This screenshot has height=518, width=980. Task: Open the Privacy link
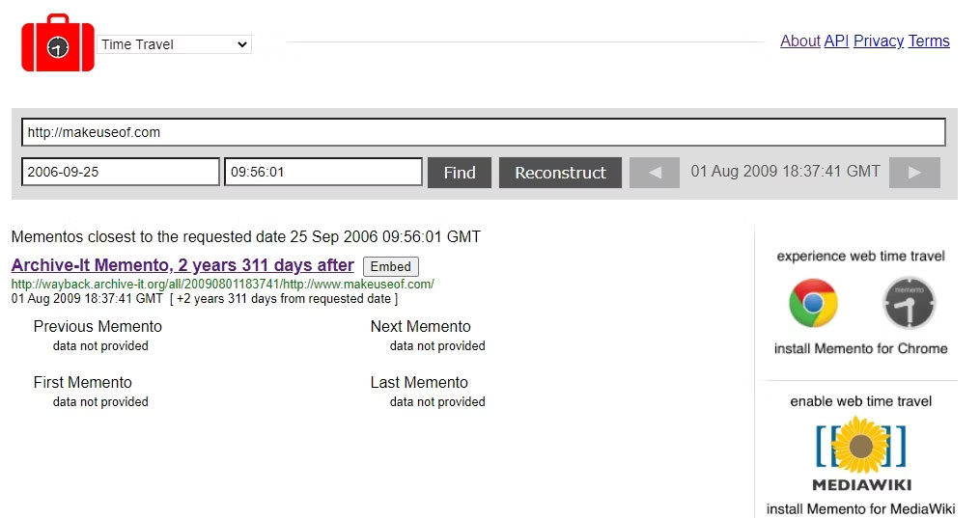coord(878,41)
